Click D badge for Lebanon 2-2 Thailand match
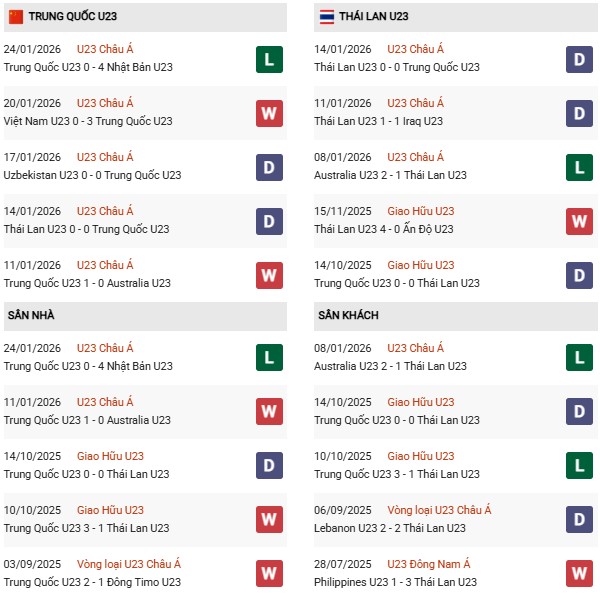The height and width of the screenshot is (596, 600). [579, 520]
